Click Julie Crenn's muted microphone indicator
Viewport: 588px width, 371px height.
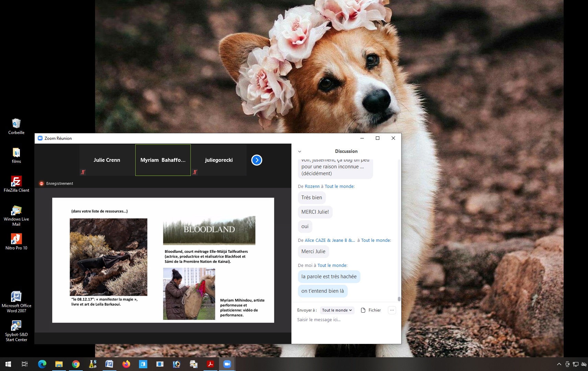click(x=83, y=172)
